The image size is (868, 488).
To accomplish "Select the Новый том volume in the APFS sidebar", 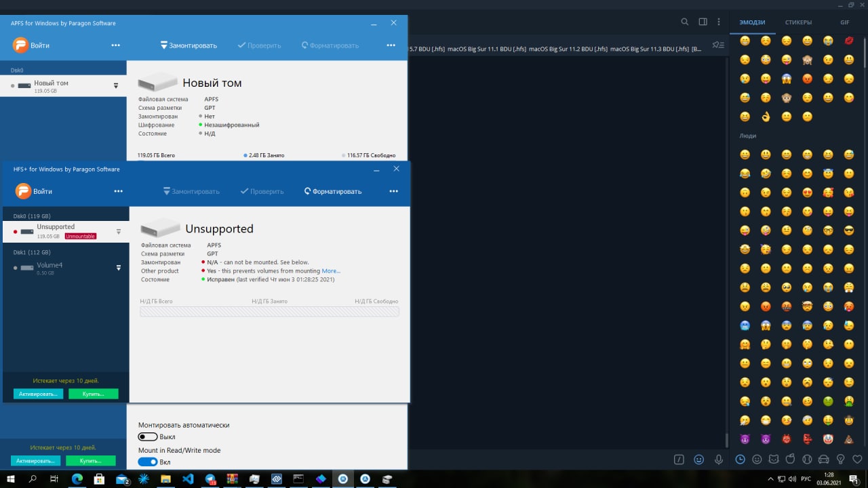I will (63, 85).
